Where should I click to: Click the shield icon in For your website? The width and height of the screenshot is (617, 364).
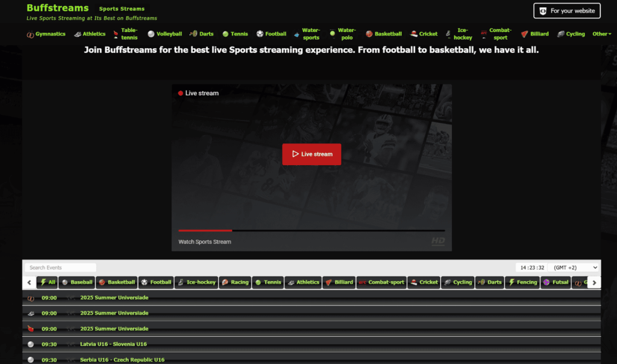coord(543,11)
